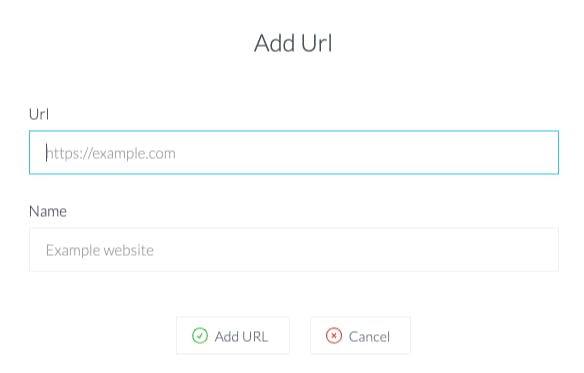Click the green checkmark icon
This screenshot has width=584, height=373.
click(x=200, y=336)
